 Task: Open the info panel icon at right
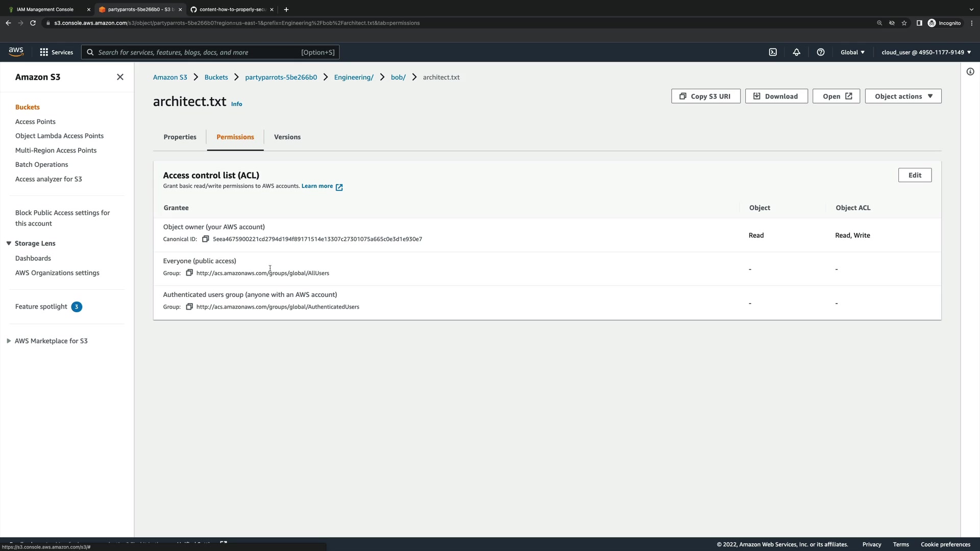(970, 72)
